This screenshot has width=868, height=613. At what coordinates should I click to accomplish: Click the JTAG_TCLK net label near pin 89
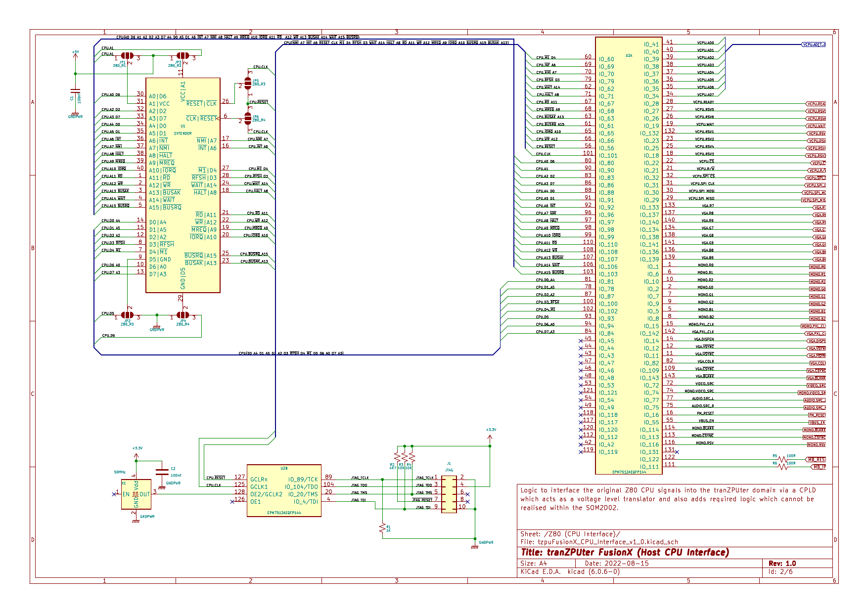pyautogui.click(x=360, y=478)
